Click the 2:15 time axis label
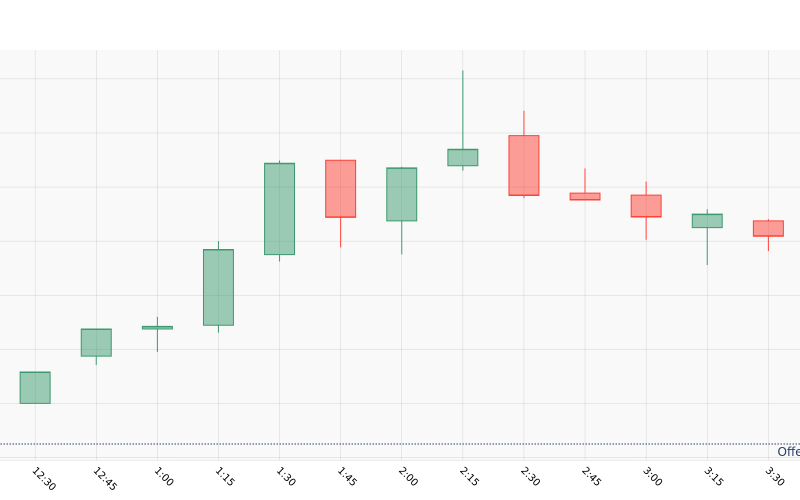 pyautogui.click(x=469, y=475)
